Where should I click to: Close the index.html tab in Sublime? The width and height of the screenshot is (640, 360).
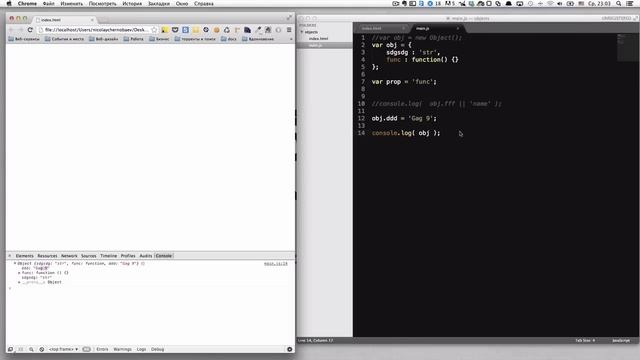[x=404, y=28]
